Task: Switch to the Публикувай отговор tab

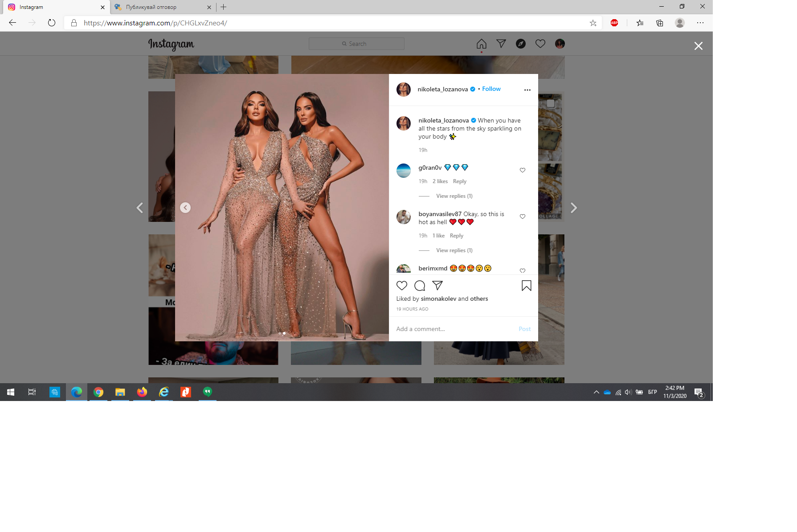Action: point(160,7)
